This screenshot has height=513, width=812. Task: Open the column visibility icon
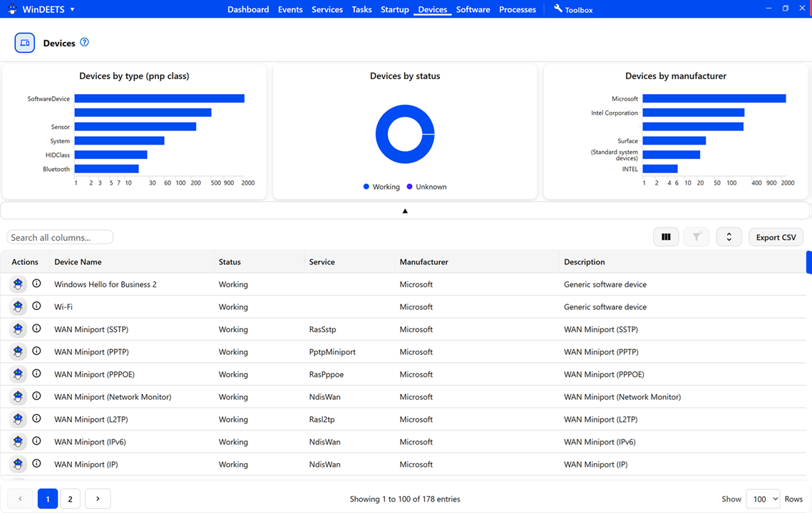click(666, 237)
